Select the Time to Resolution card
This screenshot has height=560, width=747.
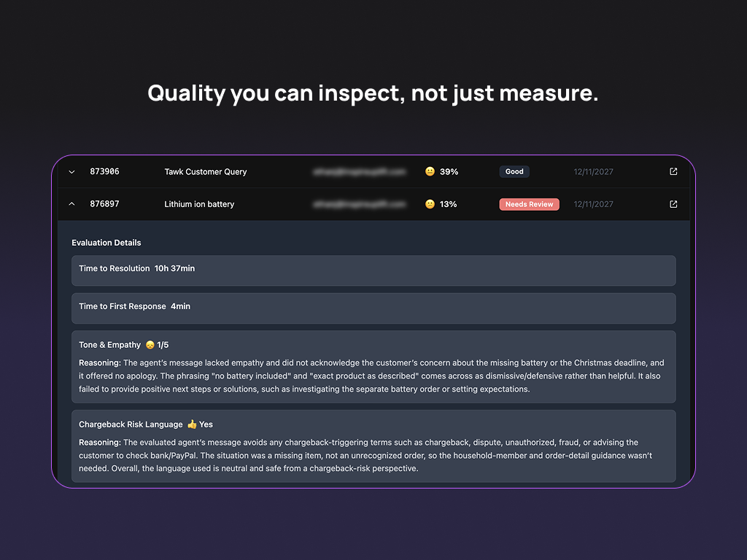click(373, 270)
